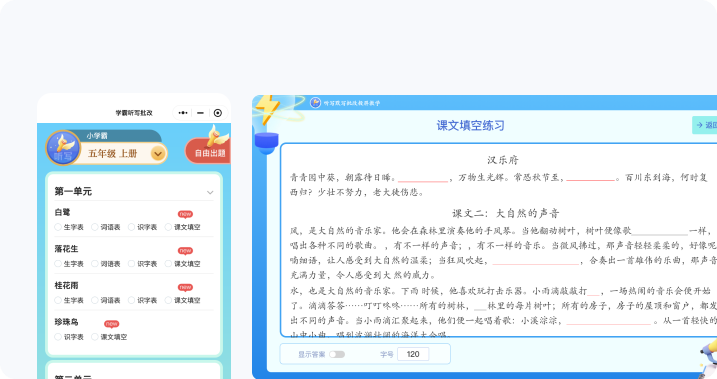Viewport: 717px width, 379px height.
Task: Click the first blank after 朝露待日晞
Action: (423, 180)
